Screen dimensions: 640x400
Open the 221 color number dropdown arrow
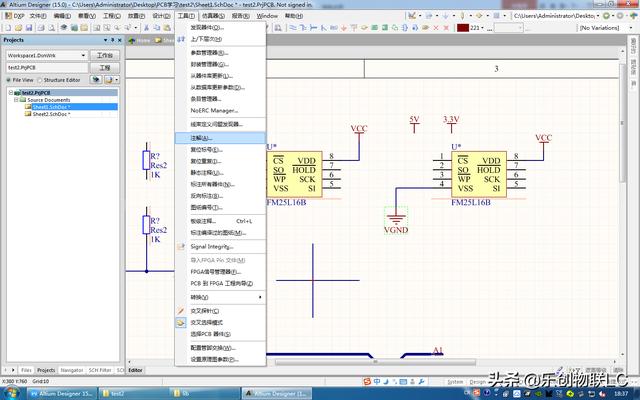483,28
